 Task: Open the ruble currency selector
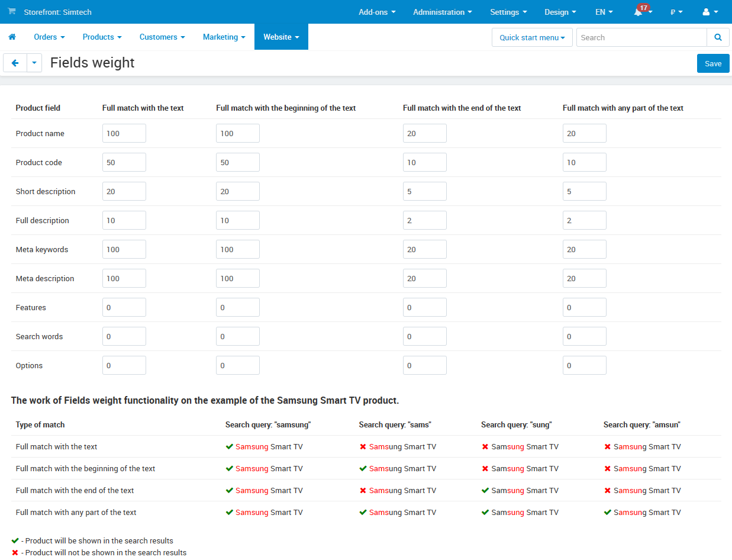pos(676,12)
